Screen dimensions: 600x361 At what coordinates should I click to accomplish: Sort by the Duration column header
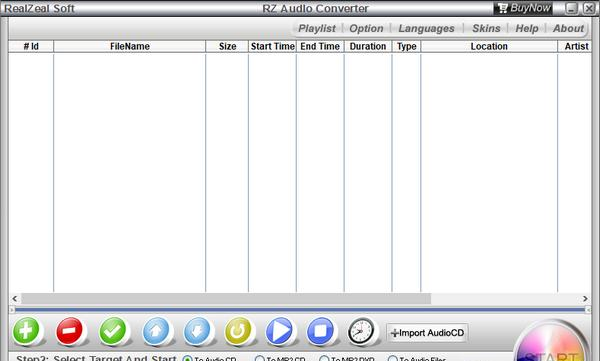click(368, 46)
